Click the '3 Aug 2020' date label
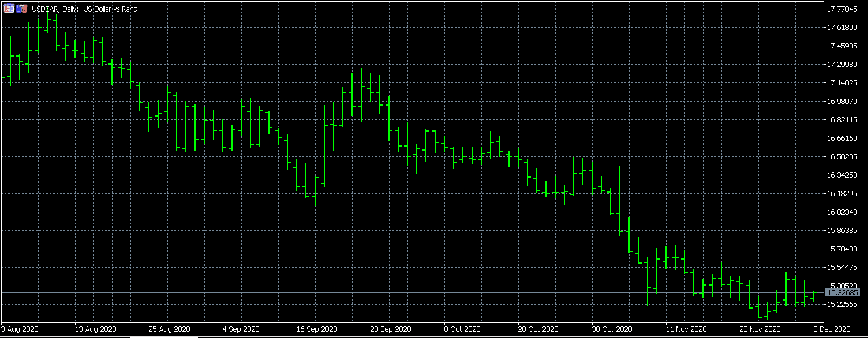This screenshot has width=868, height=338. [x=20, y=329]
